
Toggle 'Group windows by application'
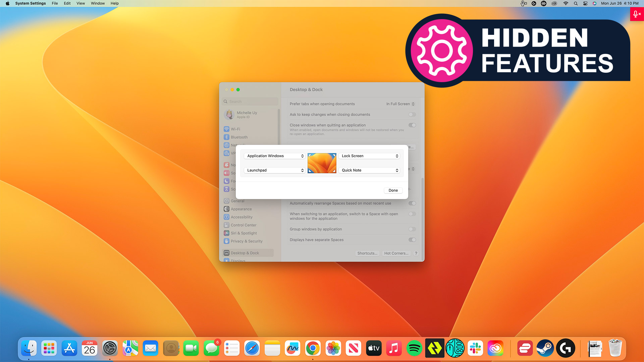click(x=412, y=229)
